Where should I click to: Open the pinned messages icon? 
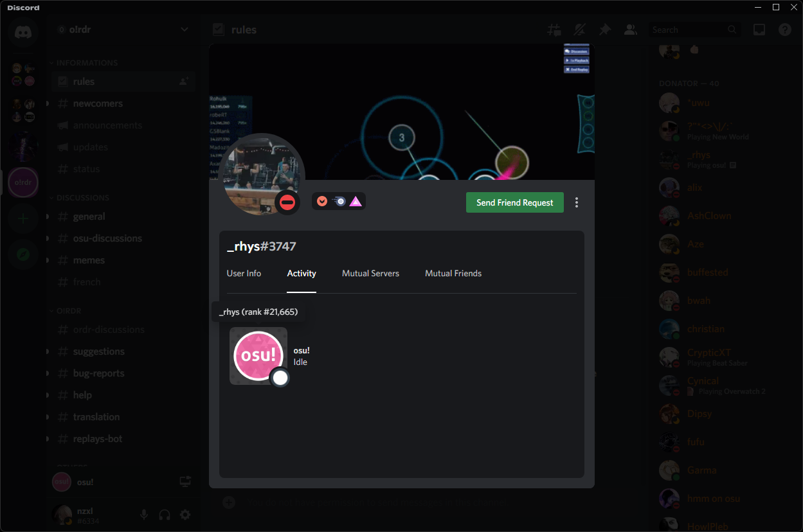604,30
